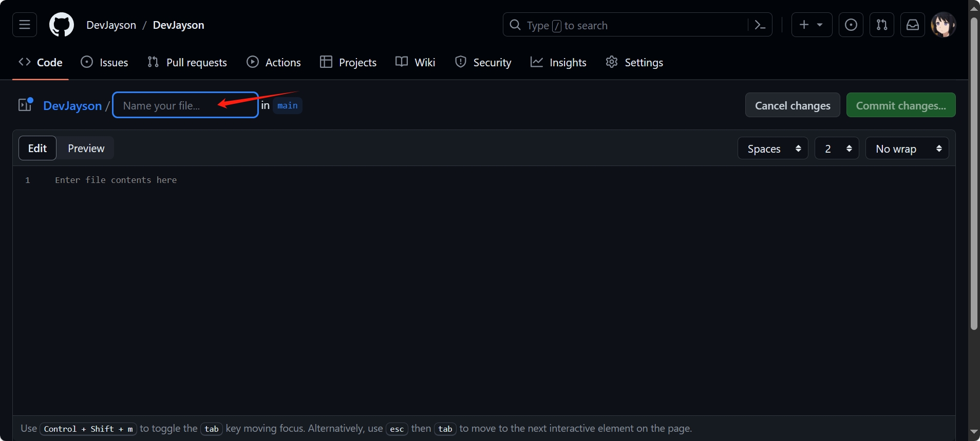View the Insights tab
This screenshot has height=441, width=980.
(558, 62)
